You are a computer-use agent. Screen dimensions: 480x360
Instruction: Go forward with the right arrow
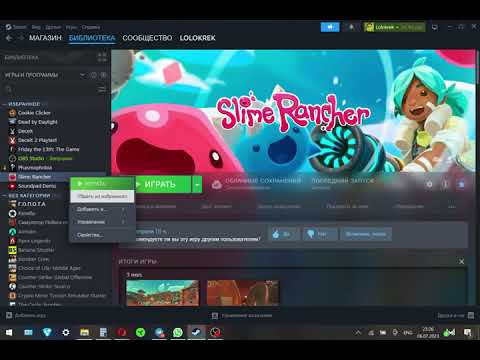[x=21, y=38]
